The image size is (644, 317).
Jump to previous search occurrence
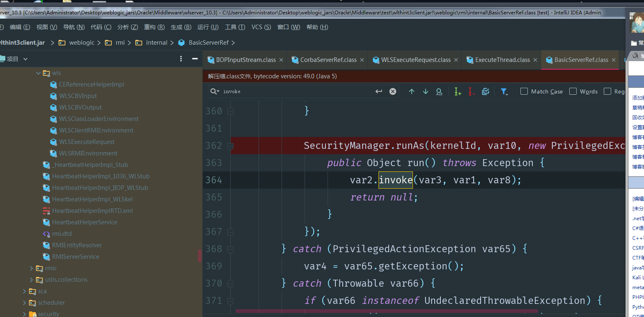click(x=412, y=91)
